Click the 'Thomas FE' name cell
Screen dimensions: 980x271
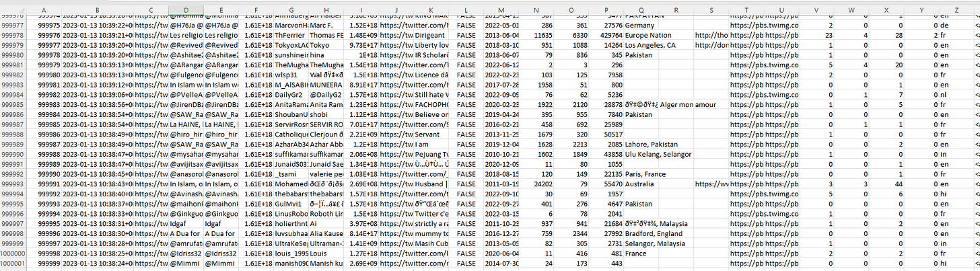point(326,35)
